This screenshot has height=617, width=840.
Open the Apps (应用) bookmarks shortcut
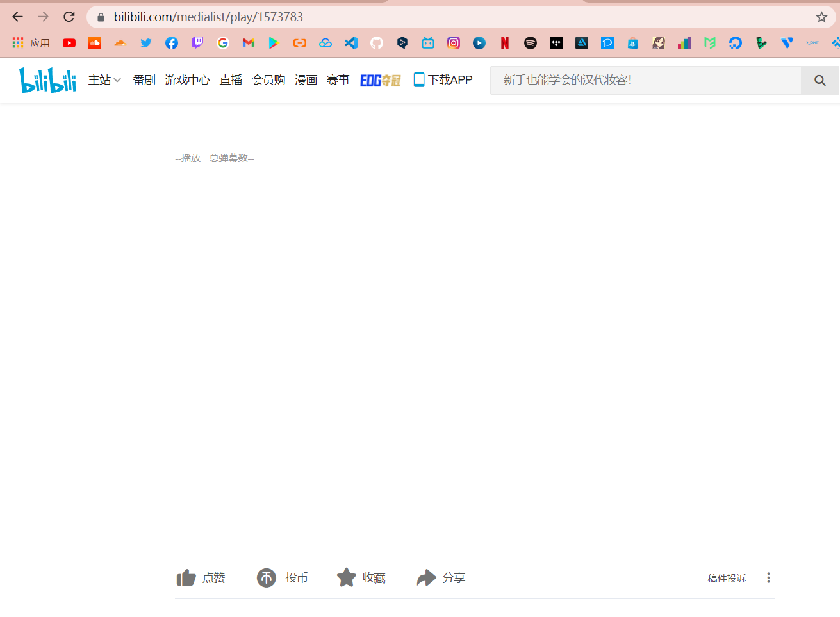(x=31, y=43)
